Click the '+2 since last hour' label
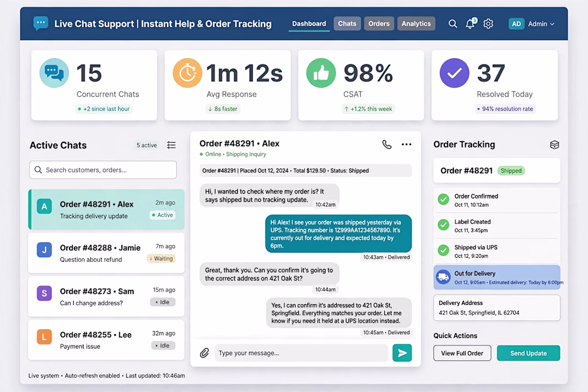Screen dimensions: 588x392 104,109
